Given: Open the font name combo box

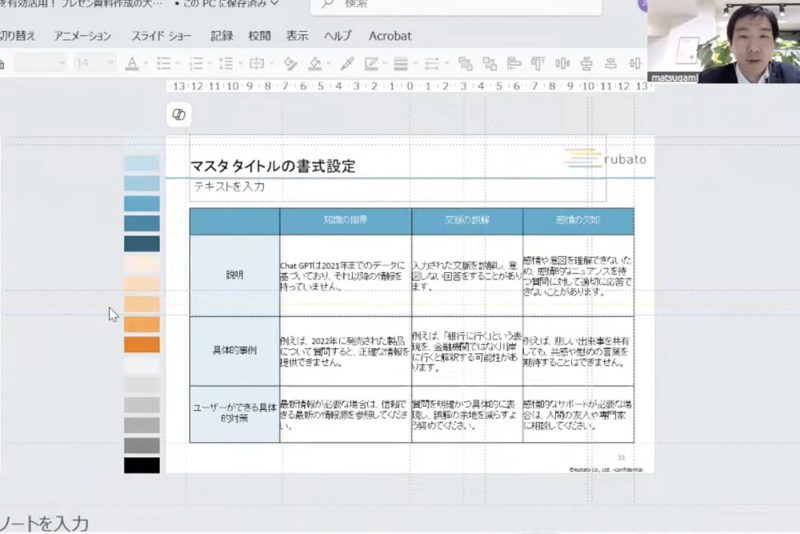Looking at the screenshot, I should pos(40,63).
